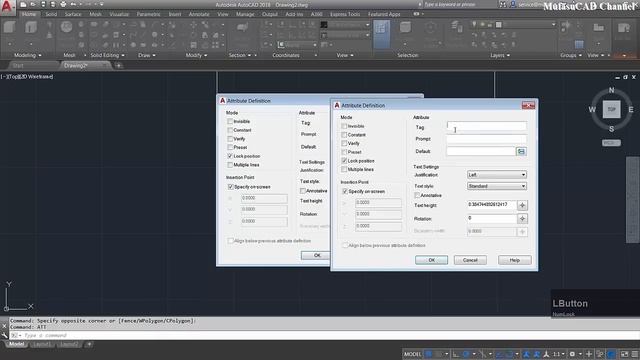Click the Open file quick access icon
Image resolution: width=640 pixels, height=360 pixels.
pos(33,4)
